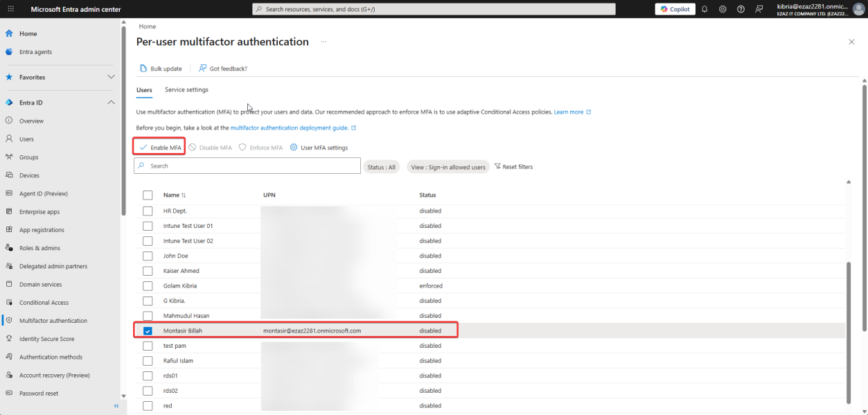Open Overview in the sidebar
Viewport: 868px width, 415px height.
(x=31, y=121)
